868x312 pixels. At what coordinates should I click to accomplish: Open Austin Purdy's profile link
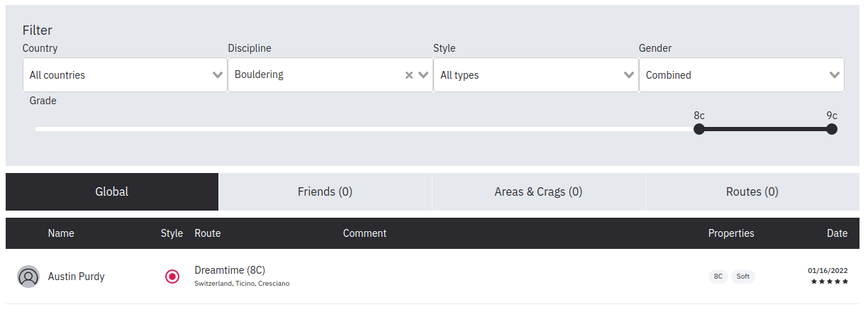(77, 277)
